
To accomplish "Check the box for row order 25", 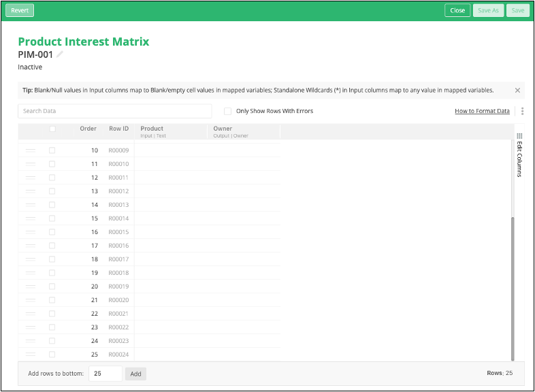I will click(52, 355).
